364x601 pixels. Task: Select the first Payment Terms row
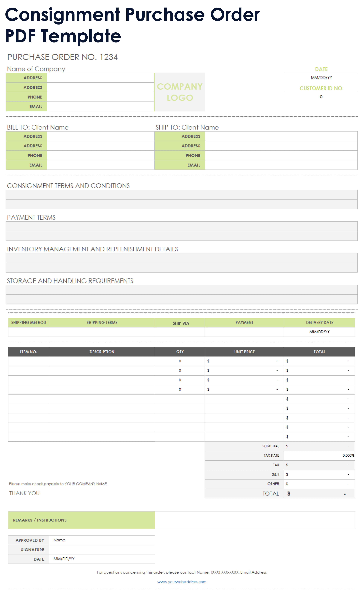tap(182, 226)
